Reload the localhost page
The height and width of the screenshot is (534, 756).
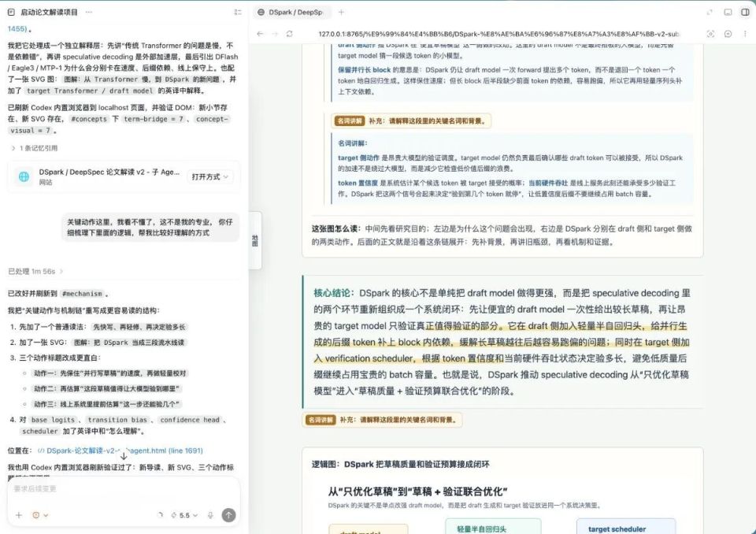(x=289, y=34)
